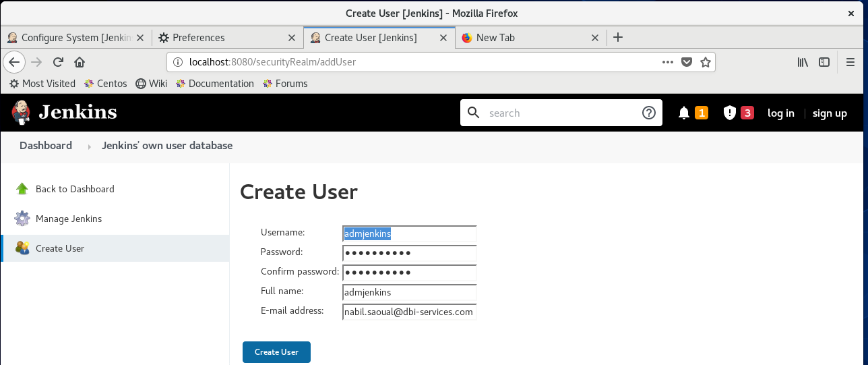Close the New Tab tab

[595, 38]
